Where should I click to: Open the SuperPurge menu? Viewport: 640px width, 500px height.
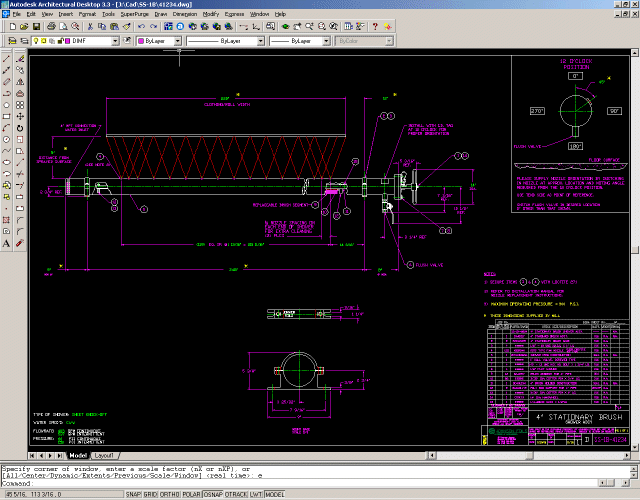click(x=135, y=14)
